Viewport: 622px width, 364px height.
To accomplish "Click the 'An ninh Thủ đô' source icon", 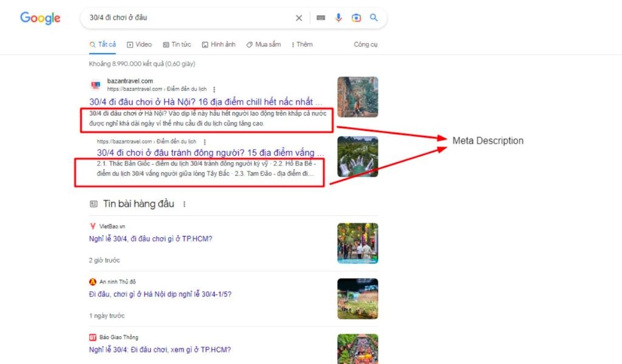I will (x=93, y=281).
